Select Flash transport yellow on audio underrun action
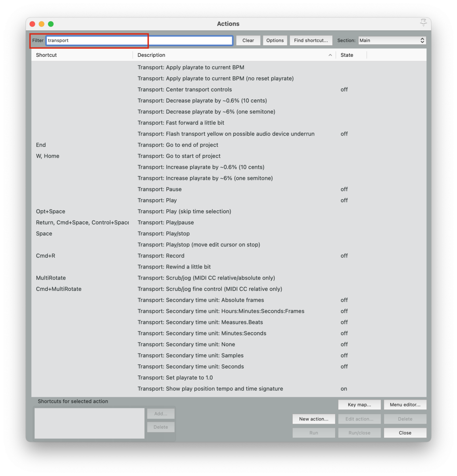 click(x=226, y=134)
